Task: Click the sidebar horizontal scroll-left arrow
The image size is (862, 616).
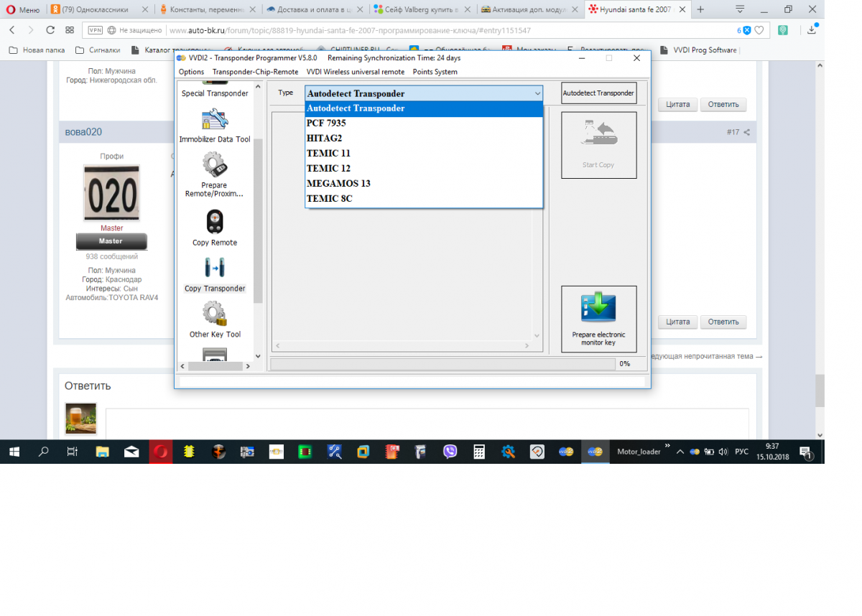Action: click(182, 366)
